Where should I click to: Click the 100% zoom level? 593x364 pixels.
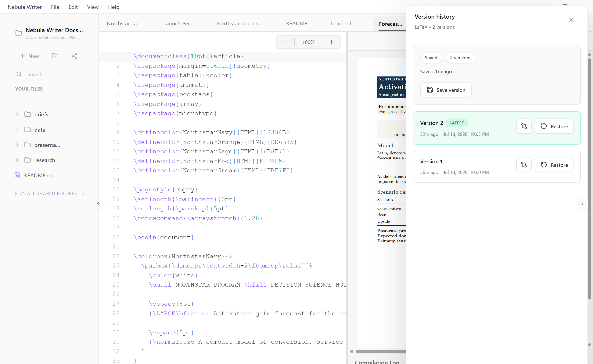pos(308,42)
